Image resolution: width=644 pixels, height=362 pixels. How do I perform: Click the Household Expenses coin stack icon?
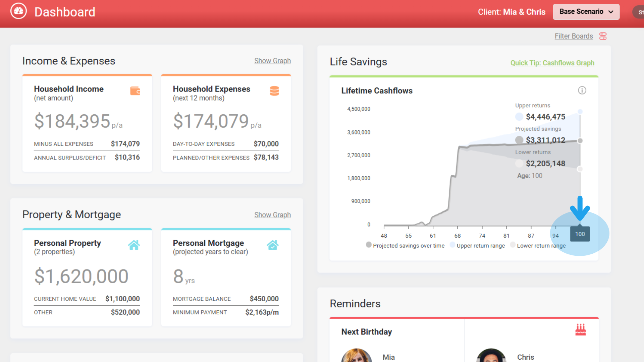click(x=274, y=91)
